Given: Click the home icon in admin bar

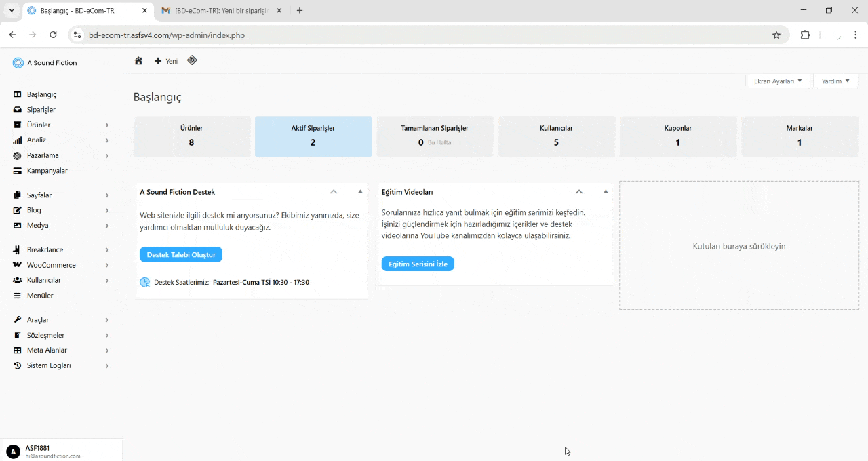Looking at the screenshot, I should coord(138,60).
